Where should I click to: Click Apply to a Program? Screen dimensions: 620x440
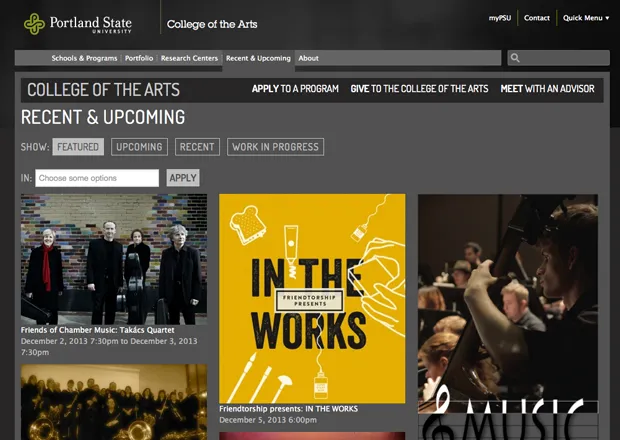click(x=295, y=89)
